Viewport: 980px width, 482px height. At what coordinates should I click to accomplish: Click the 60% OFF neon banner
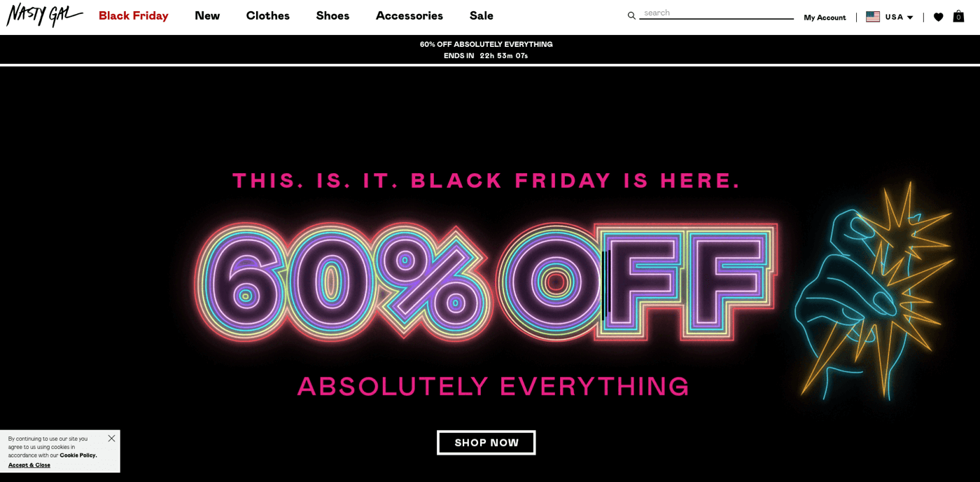point(486,282)
